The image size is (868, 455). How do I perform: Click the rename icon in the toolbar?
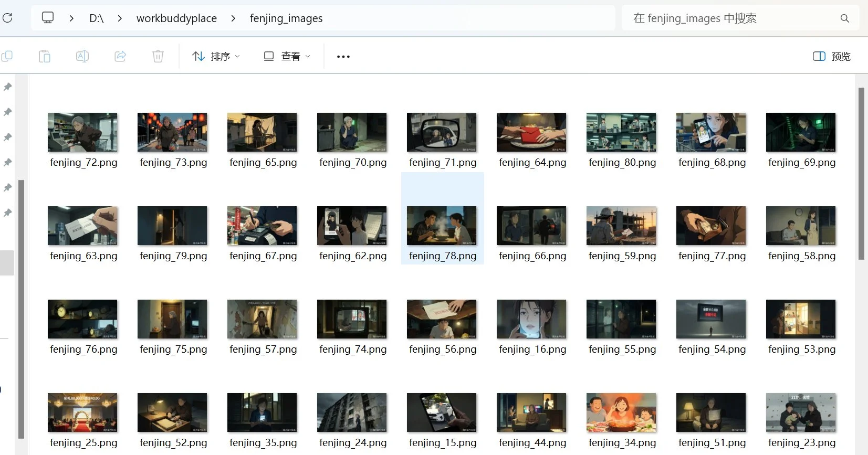[82, 56]
